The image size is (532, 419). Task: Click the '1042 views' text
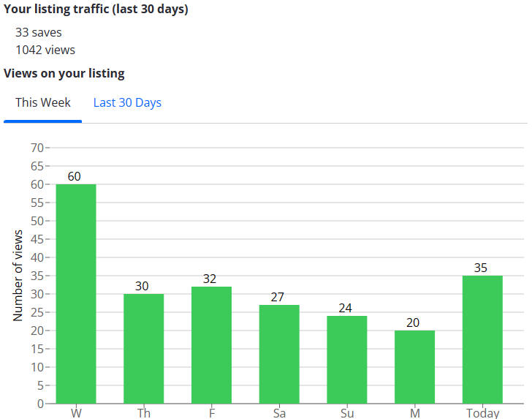pos(45,50)
